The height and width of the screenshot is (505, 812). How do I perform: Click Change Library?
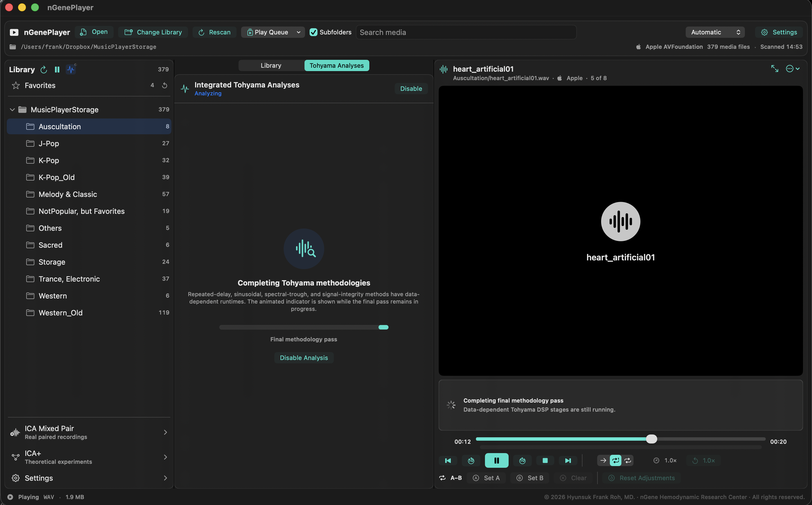153,32
